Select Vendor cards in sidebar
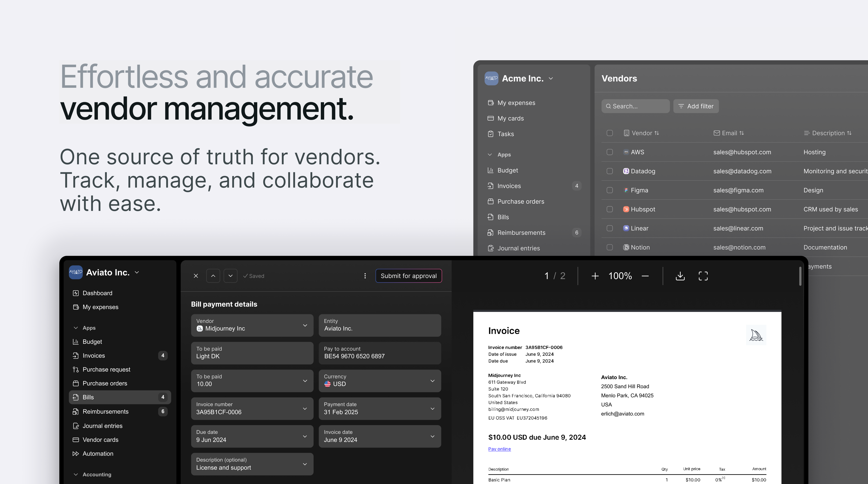The height and width of the screenshot is (484, 868). pos(100,440)
